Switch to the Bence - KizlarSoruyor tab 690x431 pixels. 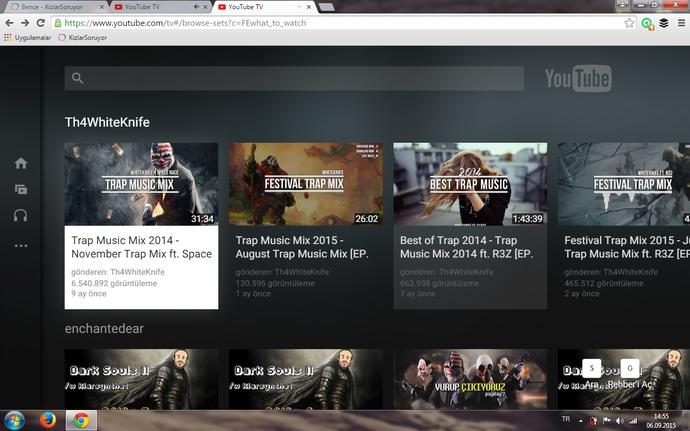pyautogui.click(x=56, y=7)
